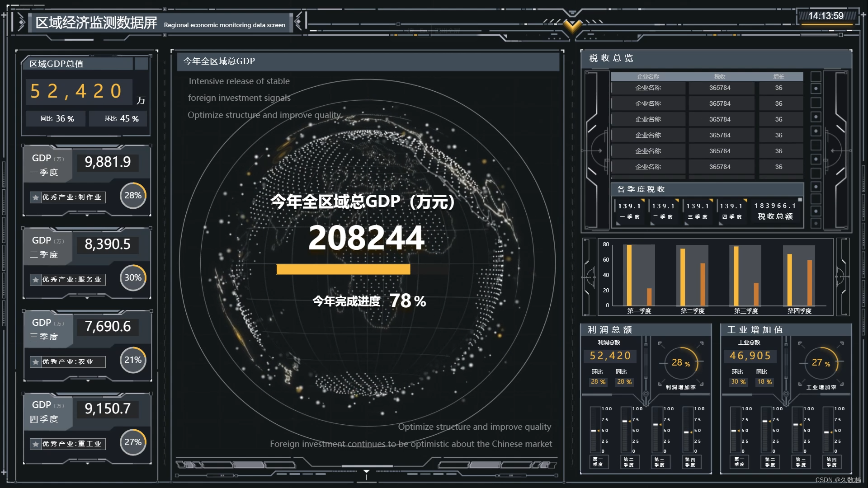Click the 工业增加值 第三季度 slider handle
The image size is (868, 488).
796,425
